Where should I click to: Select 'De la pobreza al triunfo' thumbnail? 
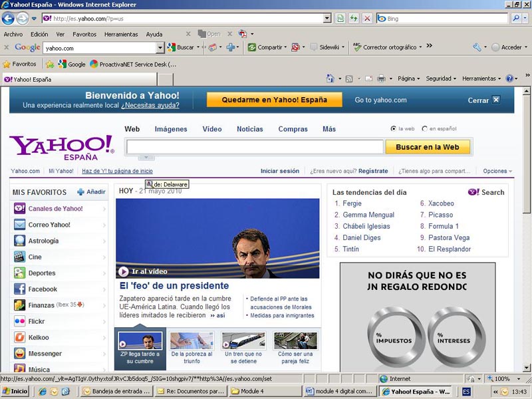[192, 348]
